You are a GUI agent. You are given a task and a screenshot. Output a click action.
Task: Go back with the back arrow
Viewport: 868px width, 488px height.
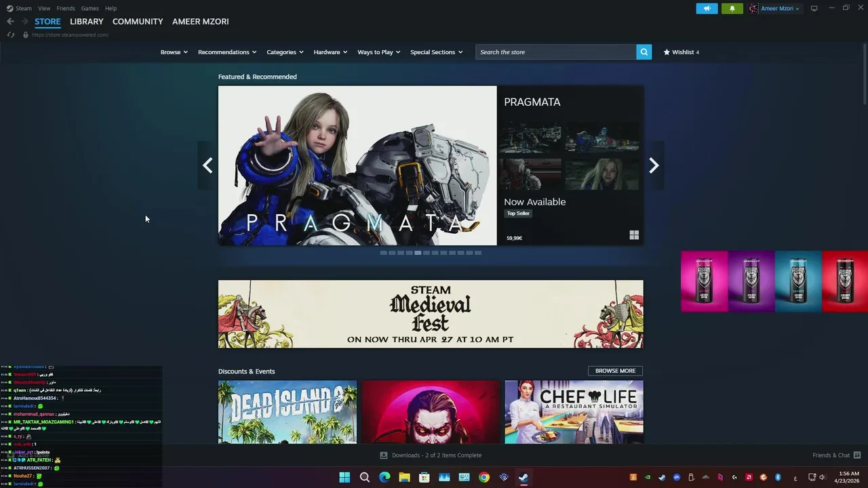[x=10, y=22]
